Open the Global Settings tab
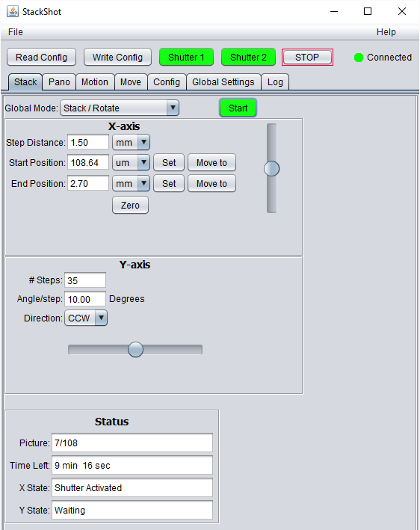Screen dimensions: 420x530 [x=223, y=82]
